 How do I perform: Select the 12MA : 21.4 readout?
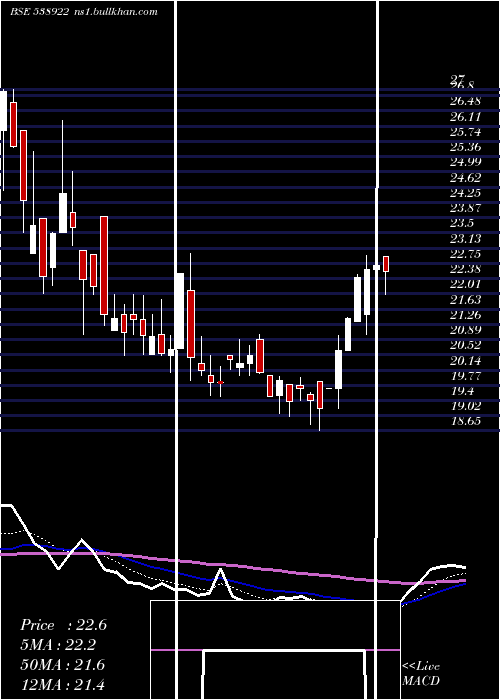(62, 684)
